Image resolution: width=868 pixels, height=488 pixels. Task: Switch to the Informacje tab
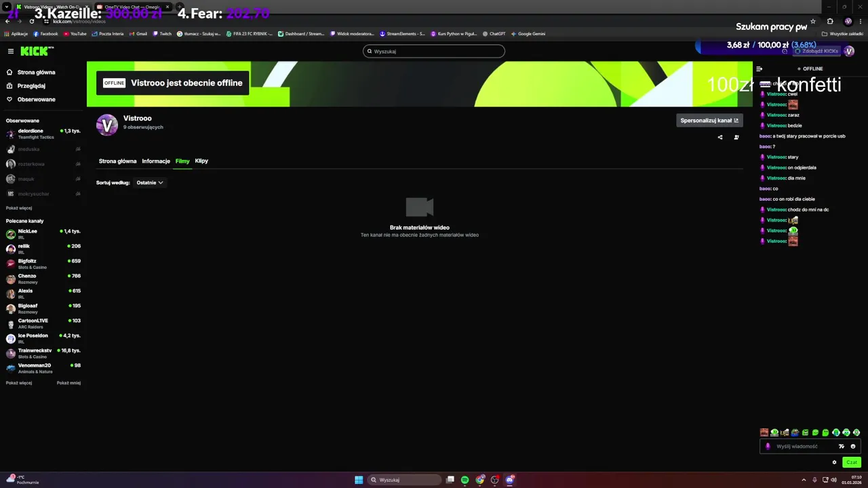coord(156,161)
